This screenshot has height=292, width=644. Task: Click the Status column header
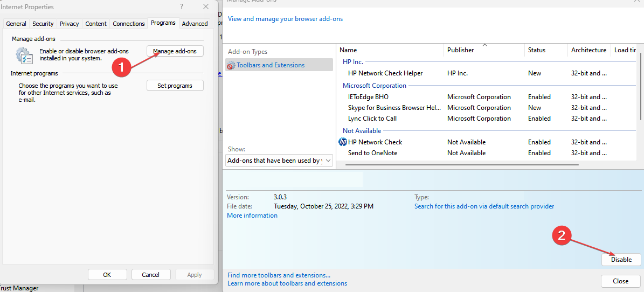537,50
